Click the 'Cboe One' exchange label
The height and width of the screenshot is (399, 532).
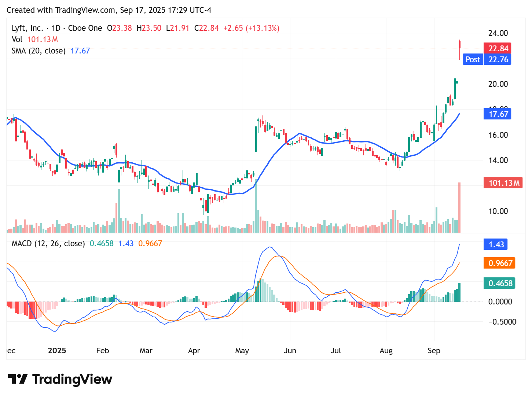(x=85, y=27)
